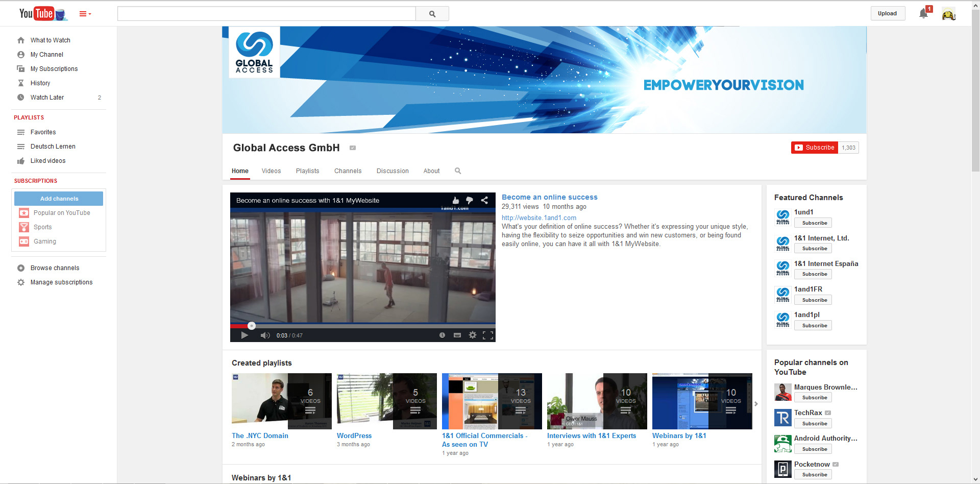Screen dimensions: 980x484
Task: Select the Home channel tab
Action: 240,171
